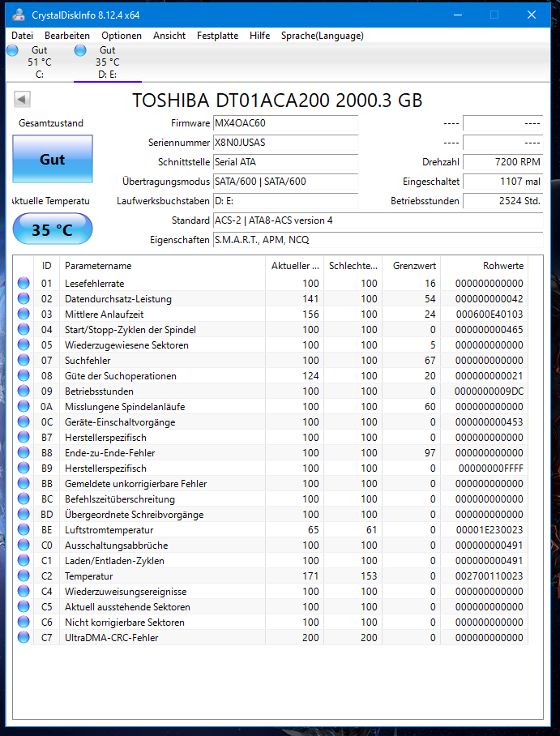This screenshot has height=736, width=560.
Task: Click the Eigenschaften field S.M.A.R.T., APM, NCQ
Action: pos(378,240)
